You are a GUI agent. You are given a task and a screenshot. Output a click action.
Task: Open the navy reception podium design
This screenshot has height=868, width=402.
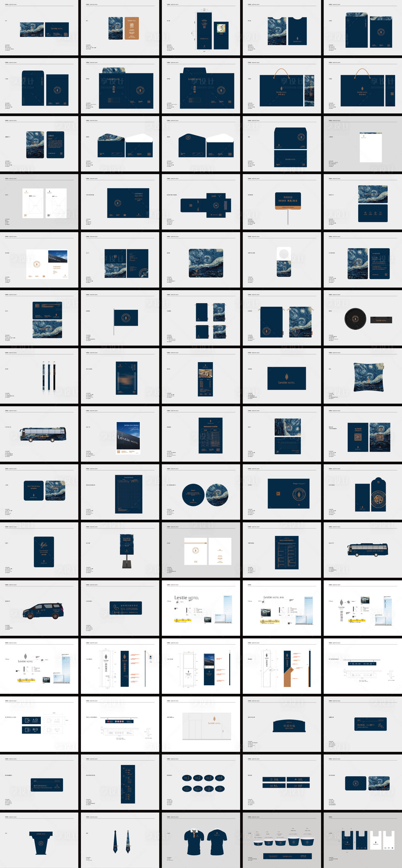[41, 842]
